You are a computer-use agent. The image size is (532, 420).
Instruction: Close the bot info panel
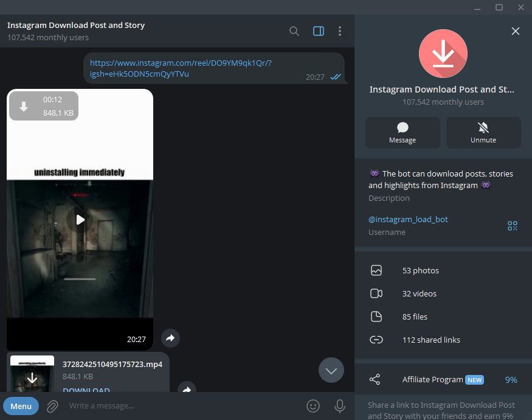[x=516, y=31]
